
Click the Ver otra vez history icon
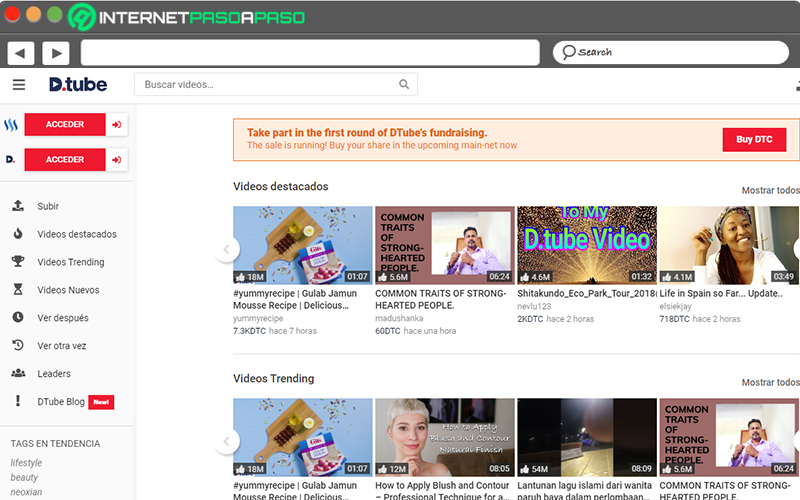coord(18,345)
